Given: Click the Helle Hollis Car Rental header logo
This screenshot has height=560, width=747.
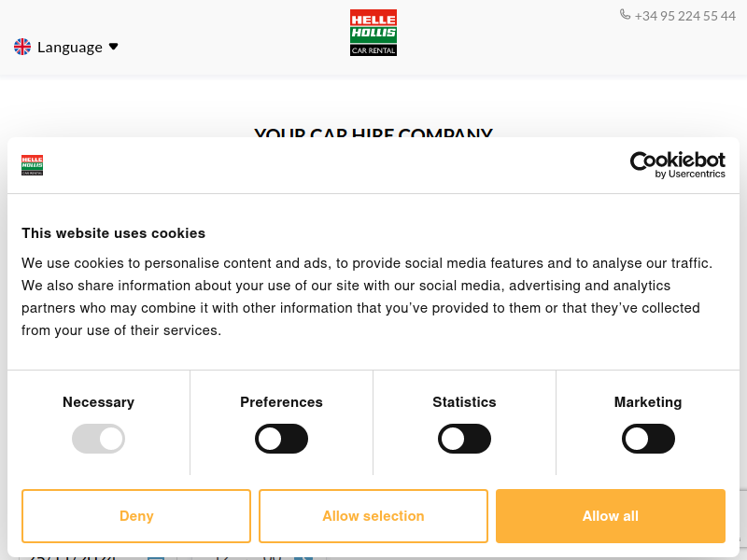Looking at the screenshot, I should [x=373, y=33].
